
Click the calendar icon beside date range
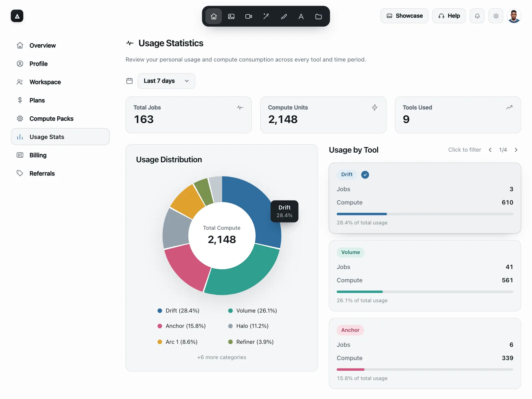tap(130, 81)
